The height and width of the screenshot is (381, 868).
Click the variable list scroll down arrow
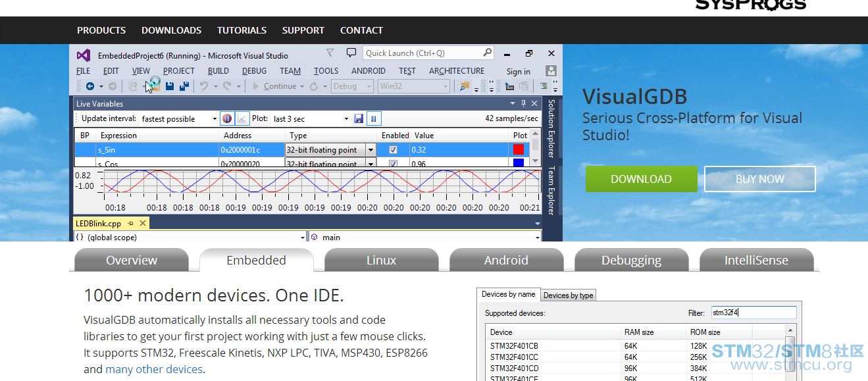point(535,161)
